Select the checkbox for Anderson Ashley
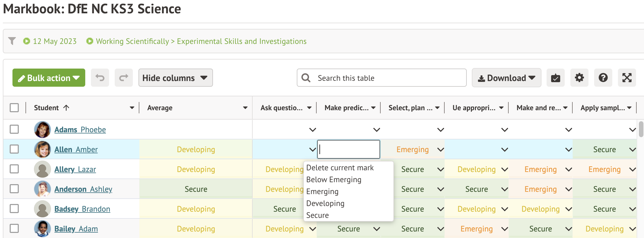644x238 pixels. [14, 189]
